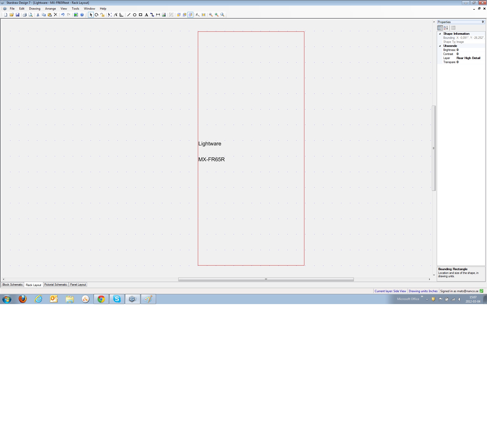Collapse the Utseende section

coord(440,46)
